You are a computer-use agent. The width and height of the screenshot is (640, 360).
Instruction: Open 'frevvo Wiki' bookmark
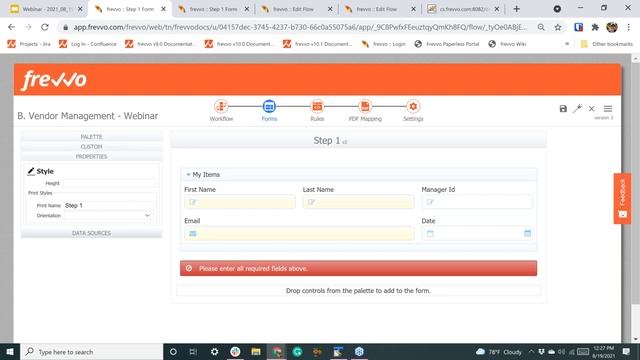507,44
